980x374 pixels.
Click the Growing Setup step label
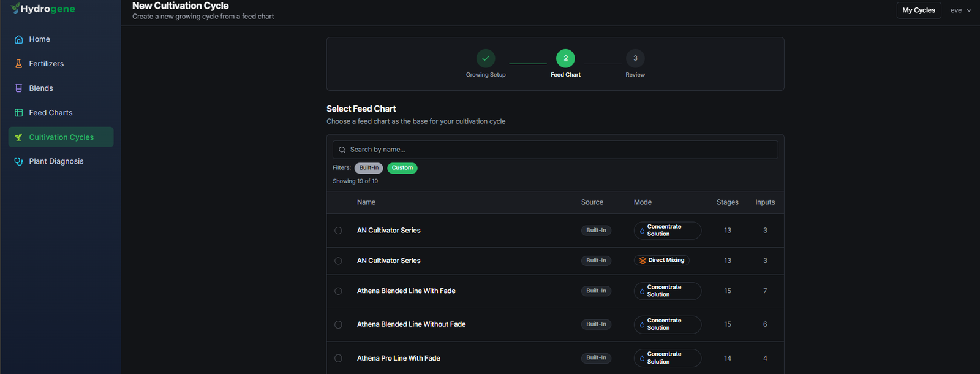pos(486,75)
